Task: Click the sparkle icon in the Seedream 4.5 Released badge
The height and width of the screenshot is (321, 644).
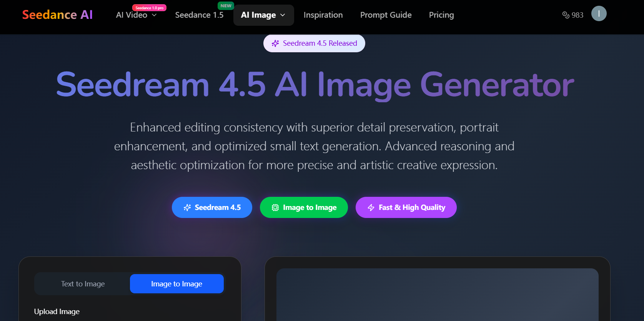Action: coord(275,43)
